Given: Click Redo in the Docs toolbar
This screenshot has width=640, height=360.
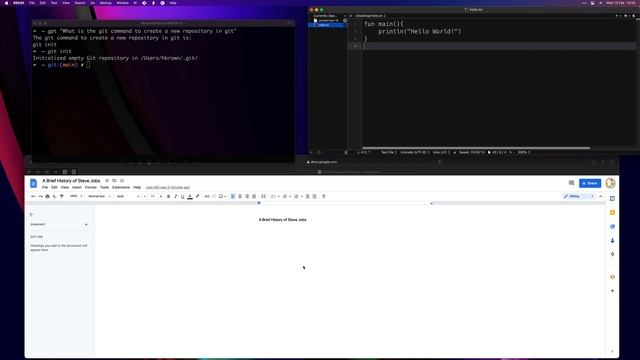Looking at the screenshot, I should click(x=40, y=196).
